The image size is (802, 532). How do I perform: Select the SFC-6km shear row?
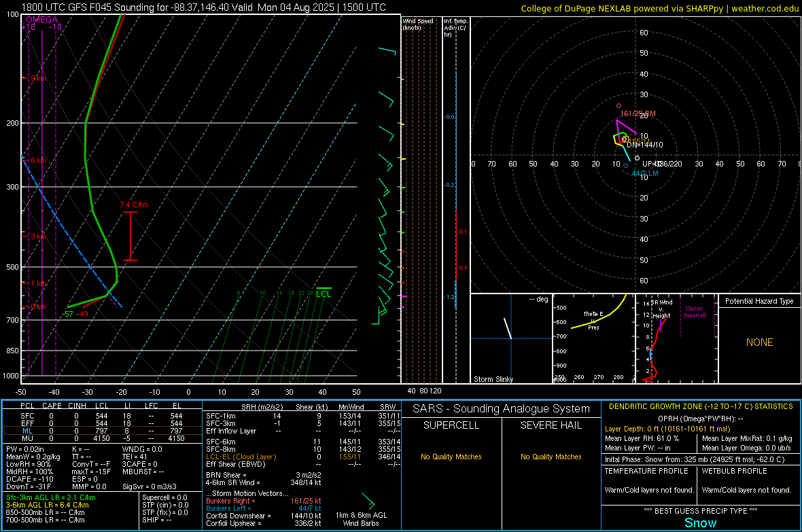tap(303, 442)
